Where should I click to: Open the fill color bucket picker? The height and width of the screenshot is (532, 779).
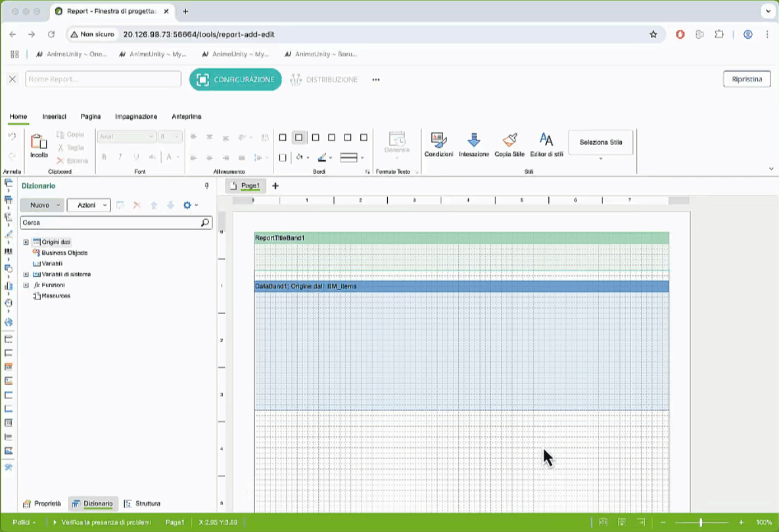coord(302,158)
